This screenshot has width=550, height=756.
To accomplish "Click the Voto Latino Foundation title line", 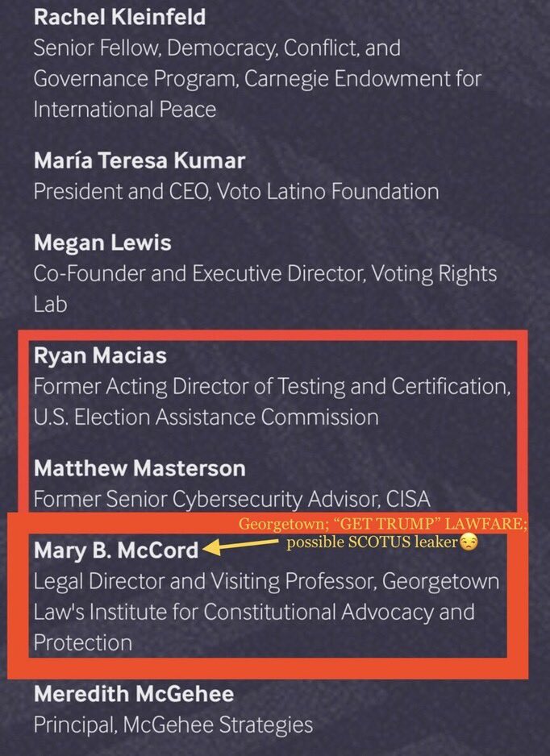I will click(235, 192).
